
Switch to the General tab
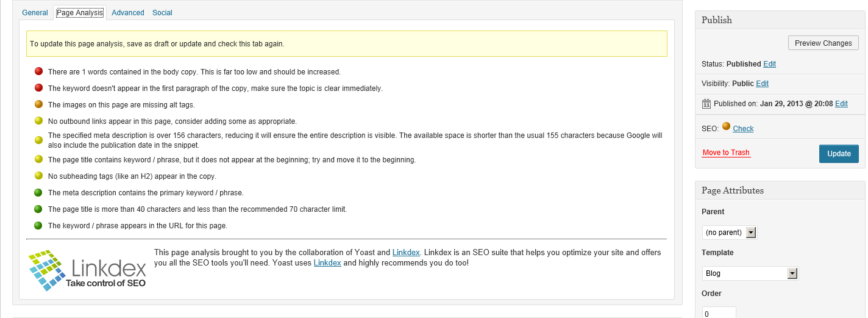[35, 13]
